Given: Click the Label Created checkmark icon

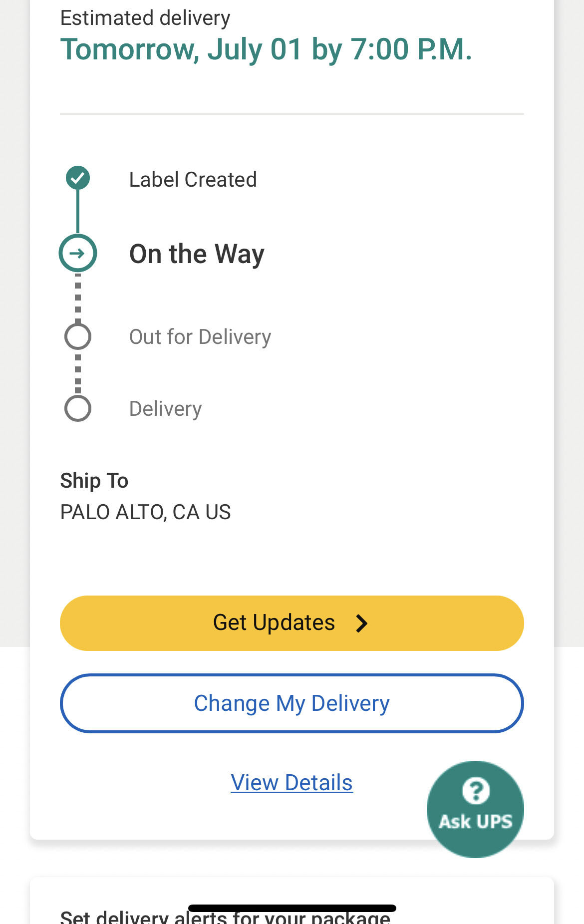Looking at the screenshot, I should click(x=78, y=178).
